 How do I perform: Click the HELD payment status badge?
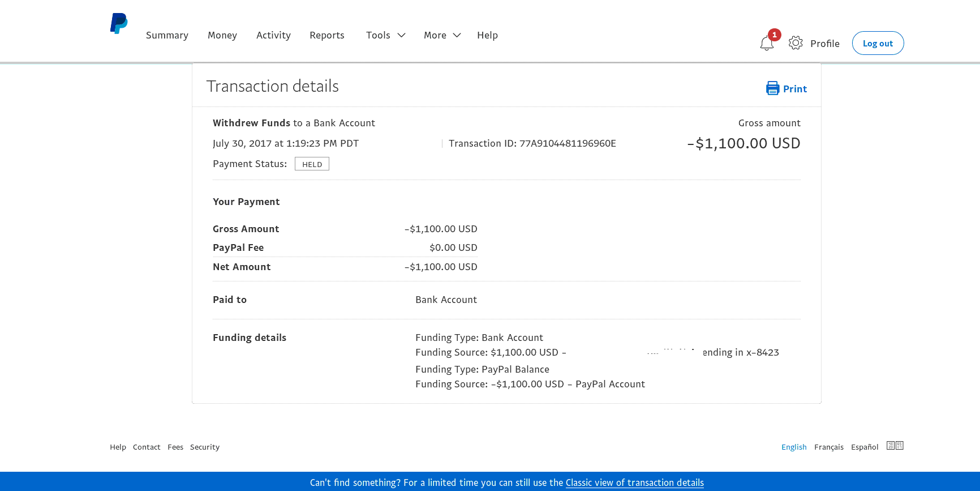312,164
